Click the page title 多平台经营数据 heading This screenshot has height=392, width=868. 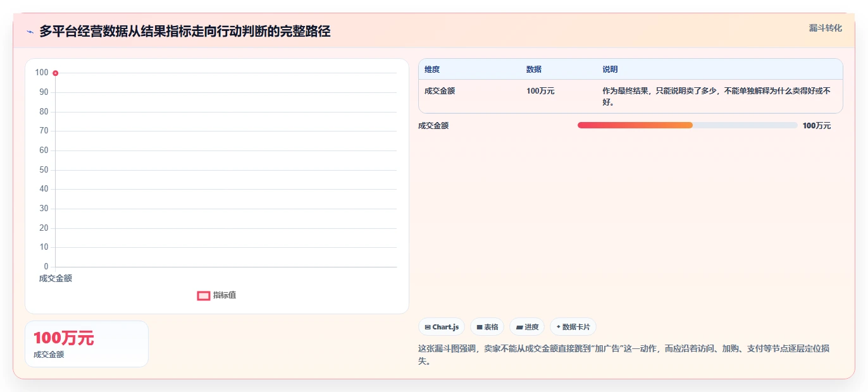click(185, 32)
